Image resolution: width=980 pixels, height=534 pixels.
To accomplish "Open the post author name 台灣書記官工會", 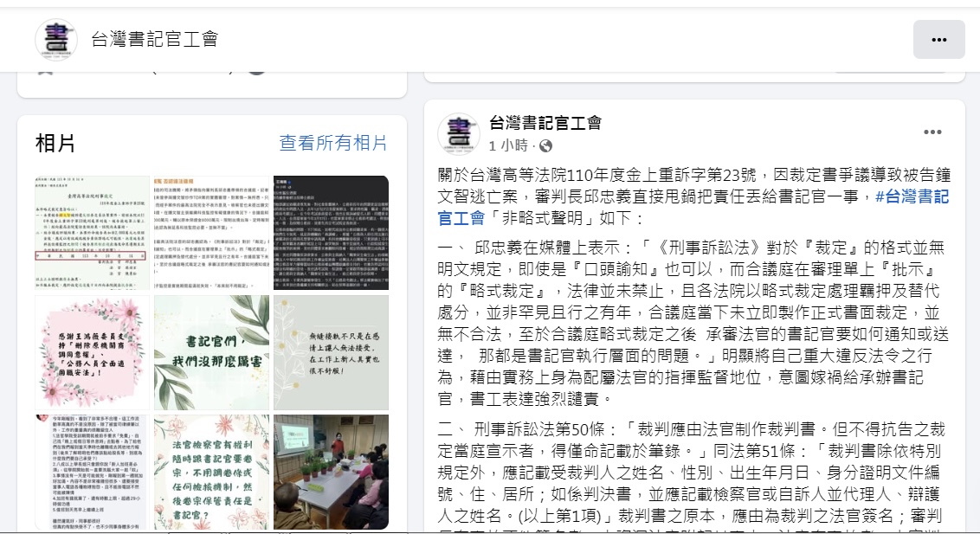I will [545, 123].
